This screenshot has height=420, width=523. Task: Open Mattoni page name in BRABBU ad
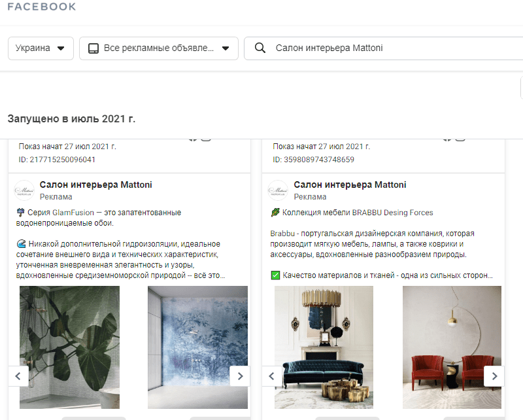[350, 184]
